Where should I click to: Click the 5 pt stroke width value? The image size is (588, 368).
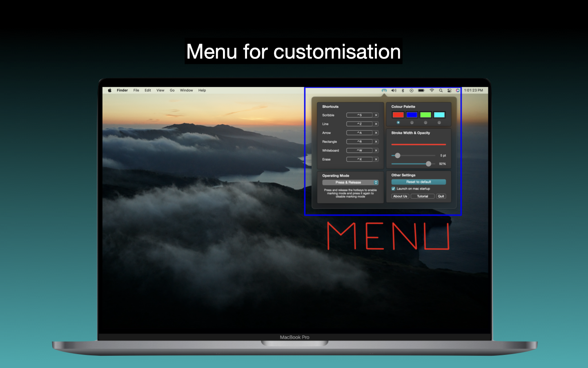(x=443, y=156)
